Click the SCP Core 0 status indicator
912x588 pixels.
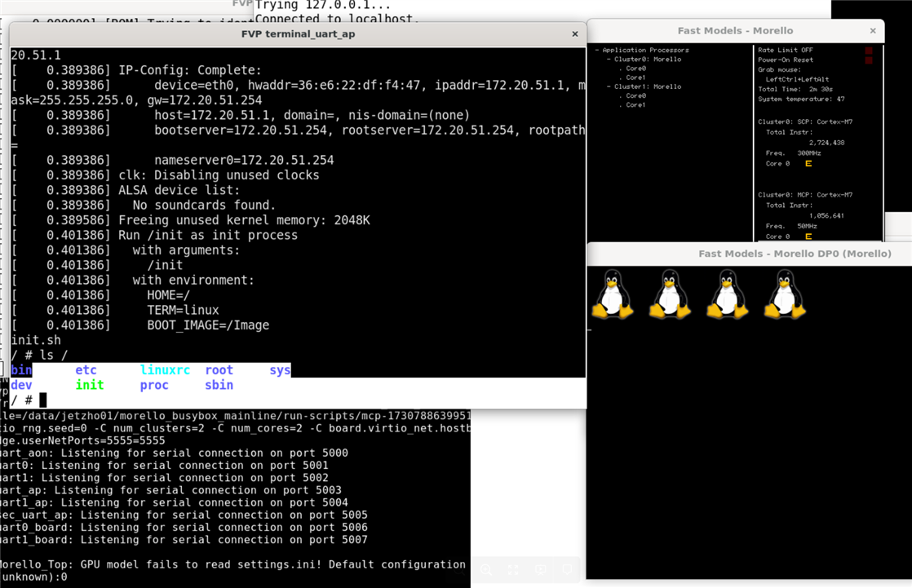(808, 164)
